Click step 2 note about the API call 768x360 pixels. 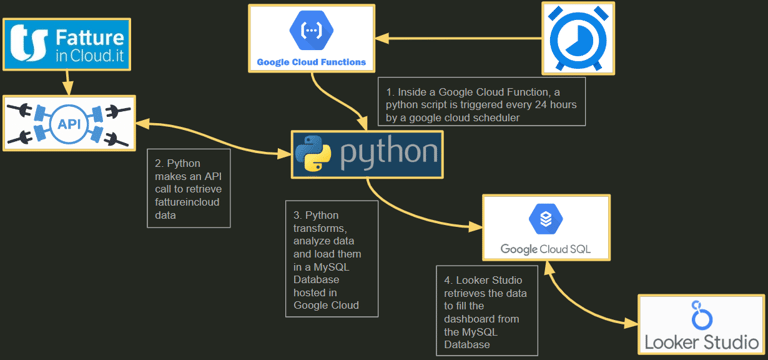(189, 188)
